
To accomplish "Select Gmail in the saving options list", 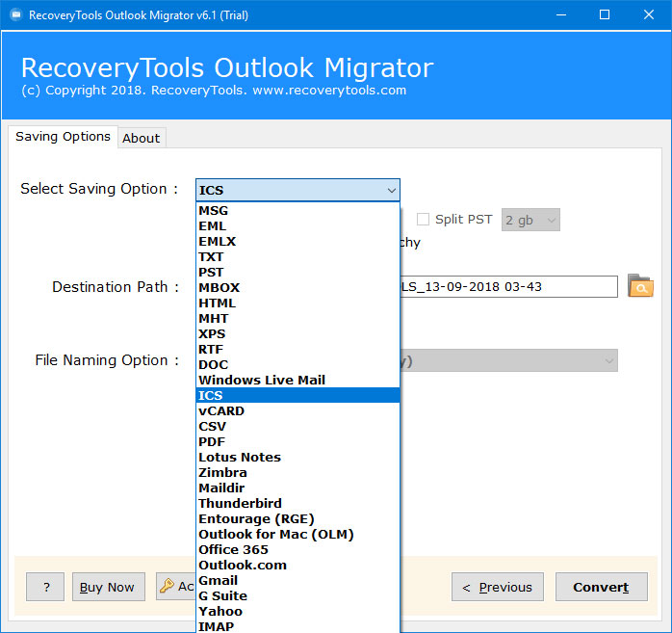I will point(218,580).
